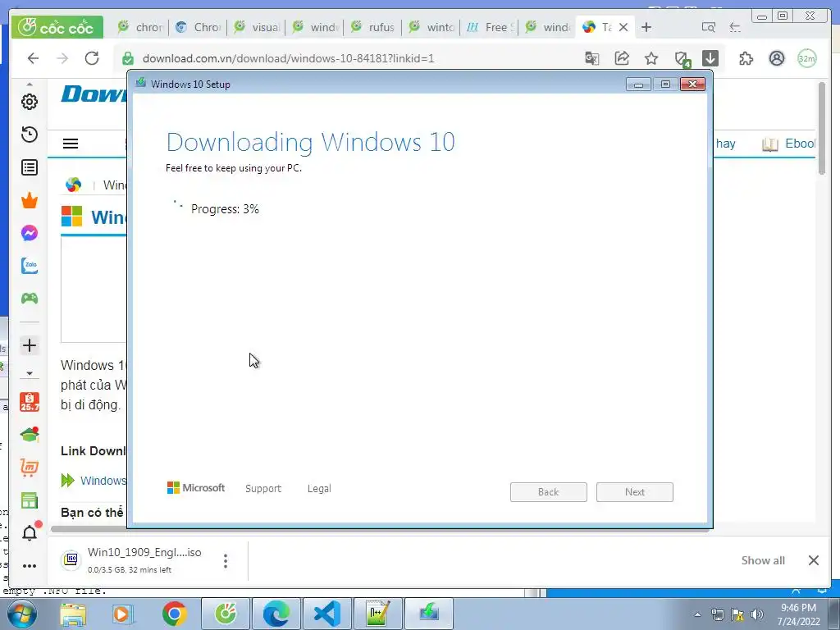The height and width of the screenshot is (630, 840).
Task: Open the Coc Coc main menu logo
Action: 57,27
